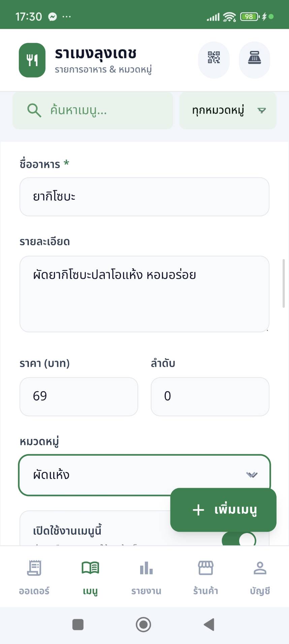Click the ค้นหาเมนู search field

108,110
